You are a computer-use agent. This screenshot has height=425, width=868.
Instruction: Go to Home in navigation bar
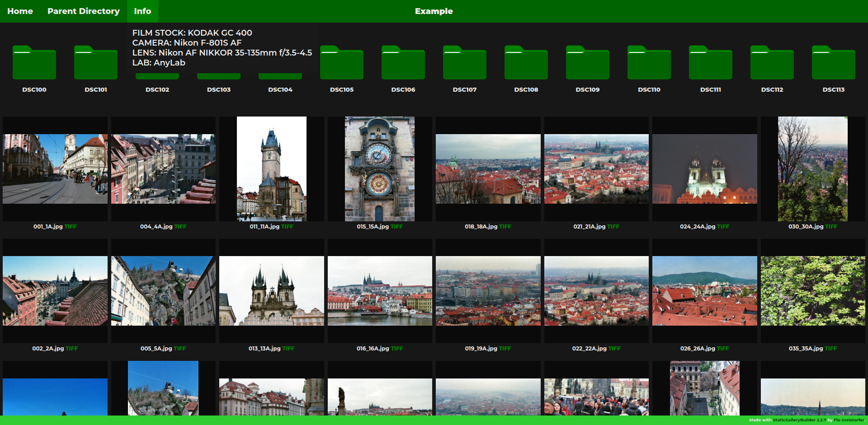pos(20,11)
